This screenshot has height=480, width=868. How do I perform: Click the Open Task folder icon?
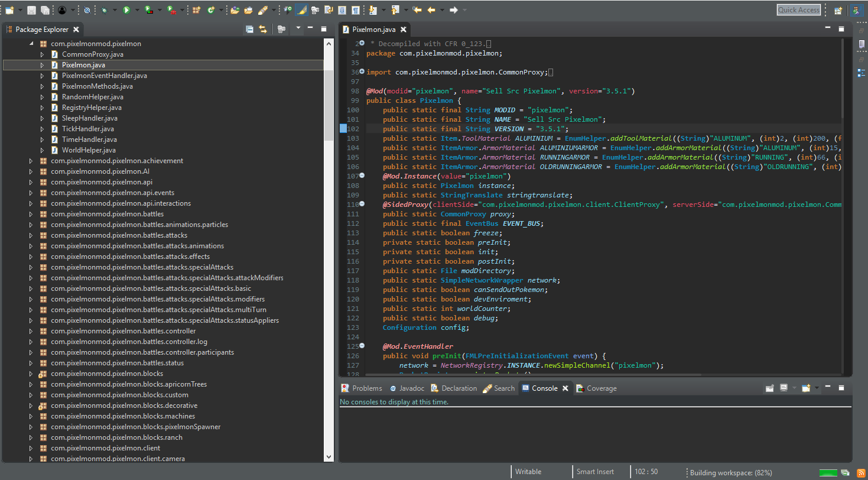[x=248, y=10]
